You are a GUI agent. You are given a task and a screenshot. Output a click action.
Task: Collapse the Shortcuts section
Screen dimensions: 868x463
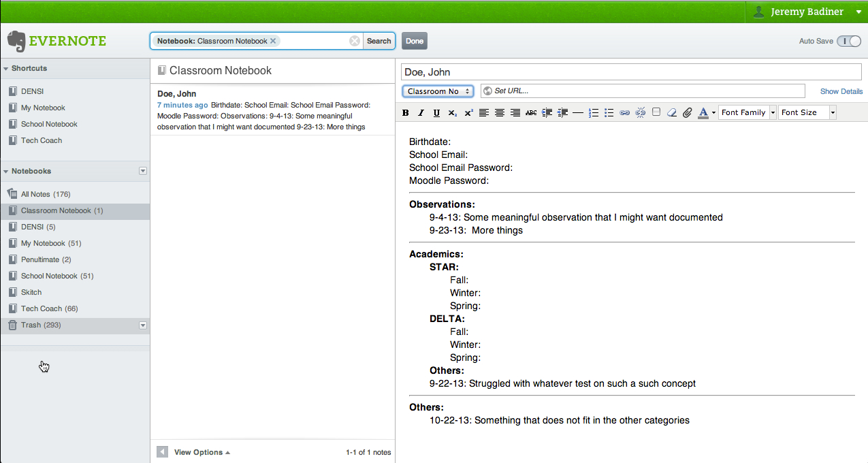point(5,68)
